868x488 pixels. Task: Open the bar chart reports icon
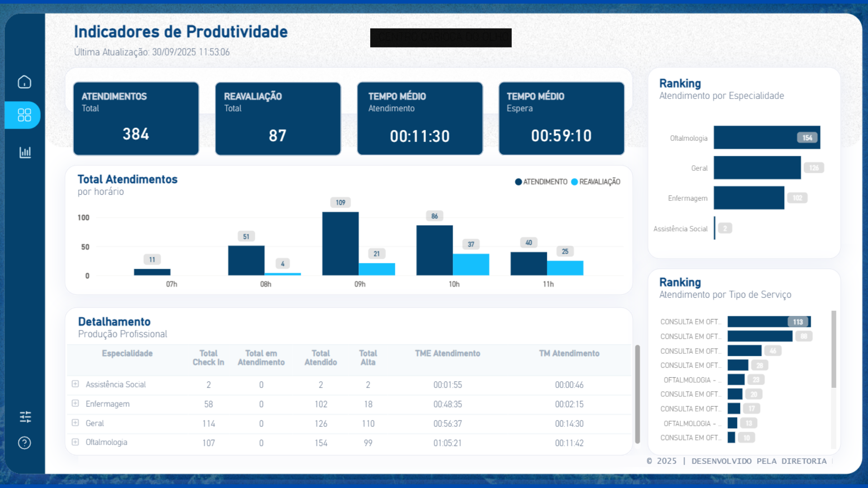pos(25,152)
